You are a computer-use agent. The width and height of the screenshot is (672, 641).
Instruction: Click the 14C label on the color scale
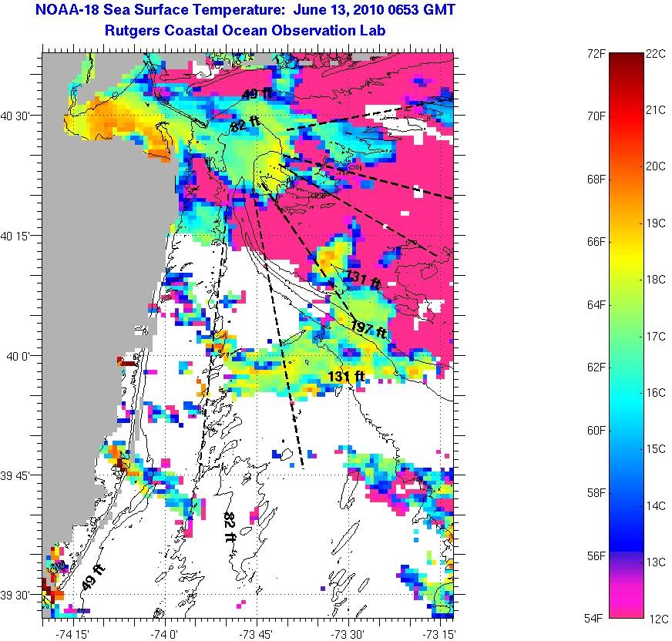click(x=656, y=506)
